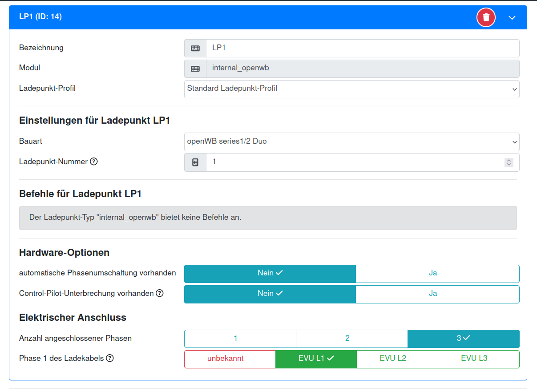Click the notice about internal_openwb offering no commands
Image resolution: width=537 pixels, height=392 pixels.
point(268,218)
